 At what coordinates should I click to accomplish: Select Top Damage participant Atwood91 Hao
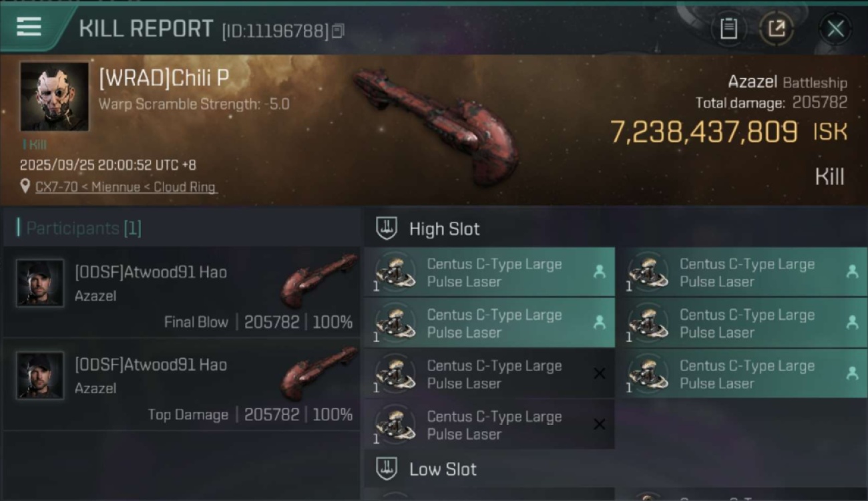150,365
